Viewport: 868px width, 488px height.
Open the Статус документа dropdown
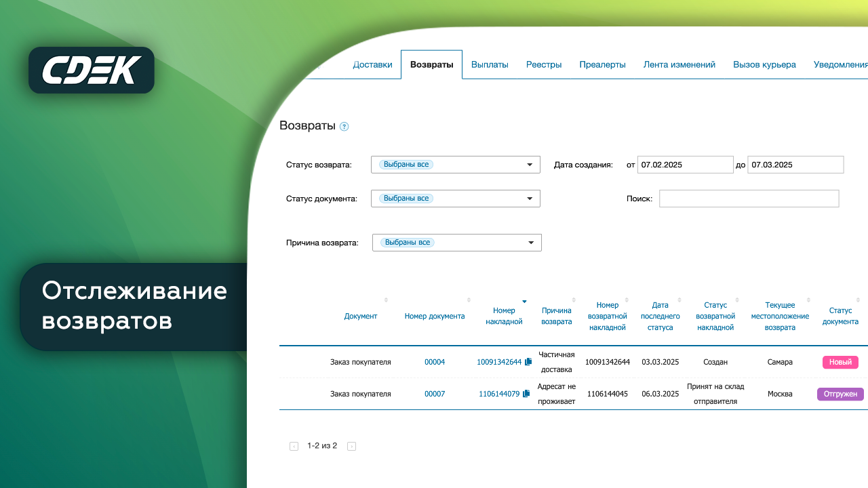530,199
